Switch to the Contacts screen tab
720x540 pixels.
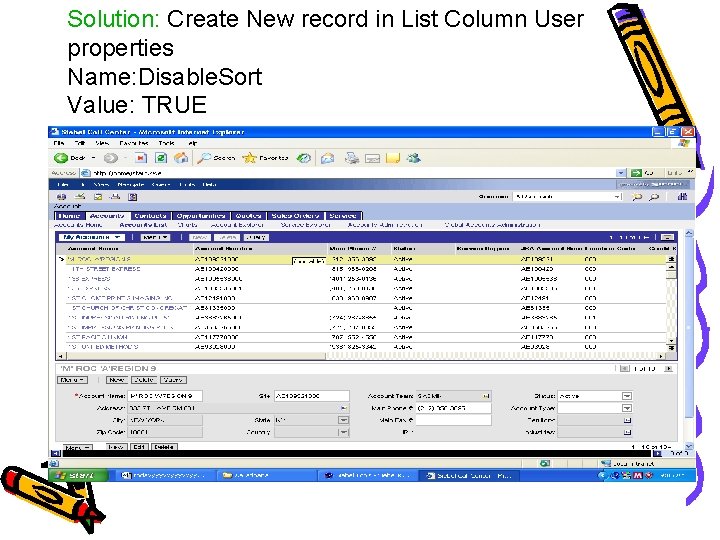pos(150,216)
